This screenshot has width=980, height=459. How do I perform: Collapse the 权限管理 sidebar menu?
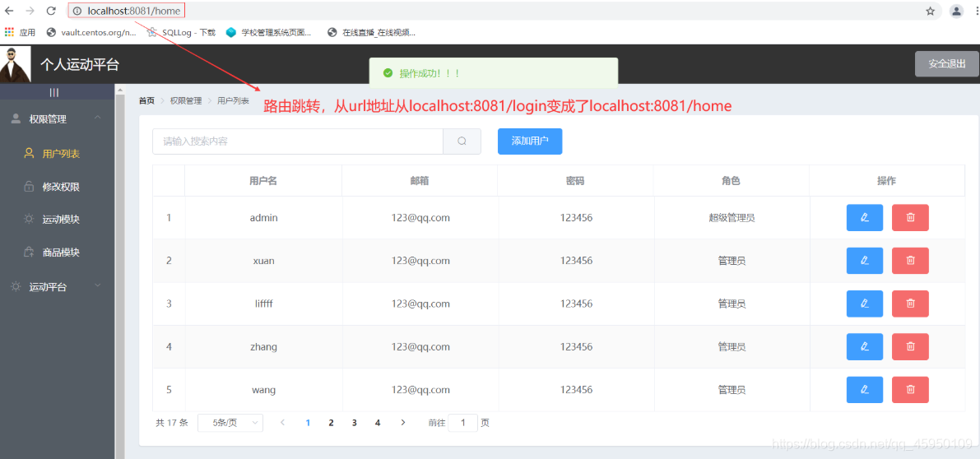pos(58,118)
